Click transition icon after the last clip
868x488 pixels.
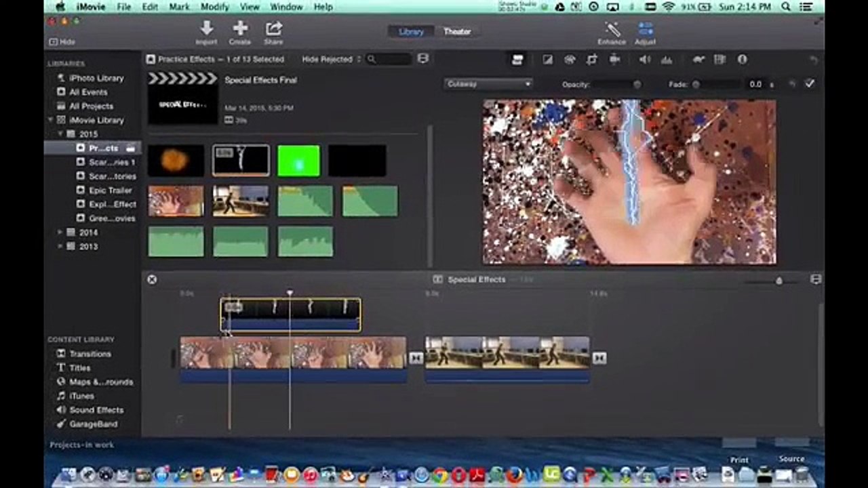point(599,358)
